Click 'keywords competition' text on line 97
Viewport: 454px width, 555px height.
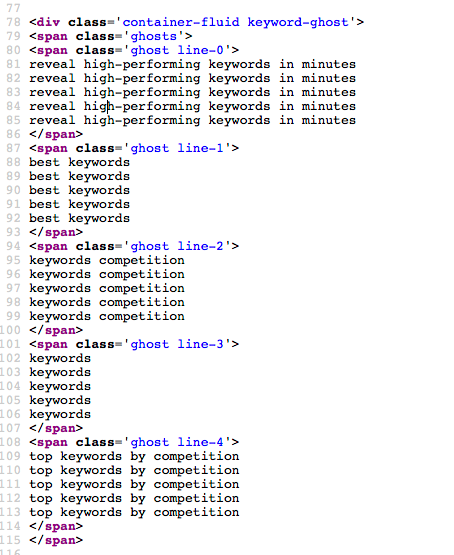(107, 288)
